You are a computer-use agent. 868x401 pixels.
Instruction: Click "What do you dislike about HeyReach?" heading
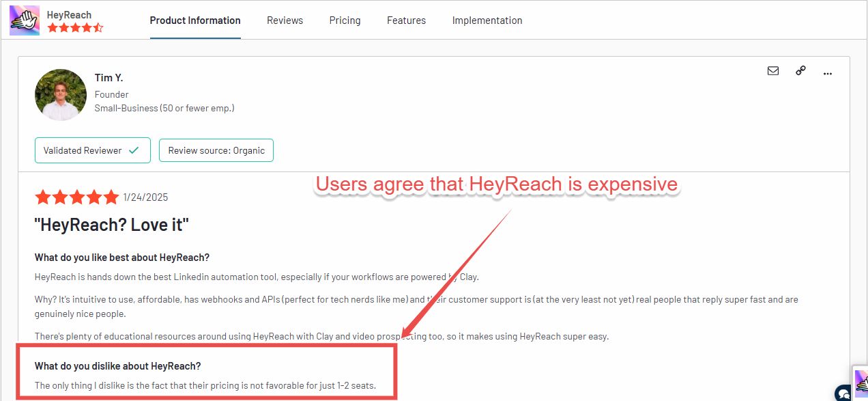(118, 366)
